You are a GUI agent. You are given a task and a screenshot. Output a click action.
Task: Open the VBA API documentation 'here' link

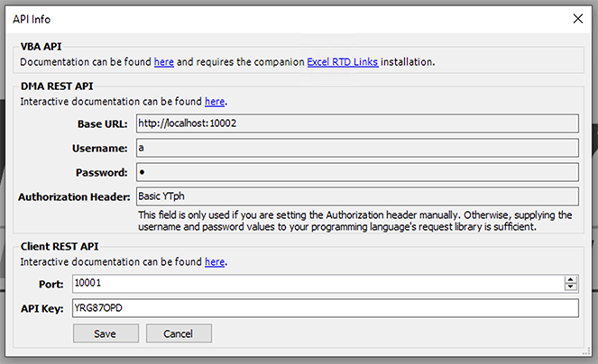coord(164,62)
